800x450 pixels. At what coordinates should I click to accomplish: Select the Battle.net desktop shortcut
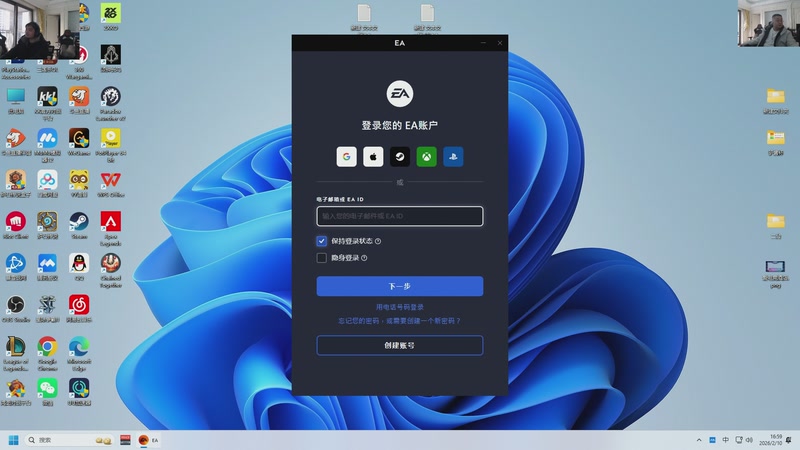(16, 267)
